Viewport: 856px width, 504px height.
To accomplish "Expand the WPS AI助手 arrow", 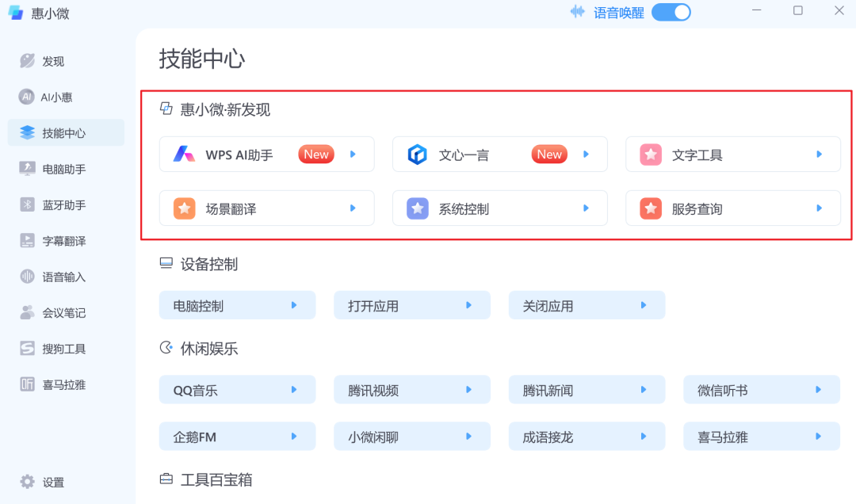I will 353,154.
